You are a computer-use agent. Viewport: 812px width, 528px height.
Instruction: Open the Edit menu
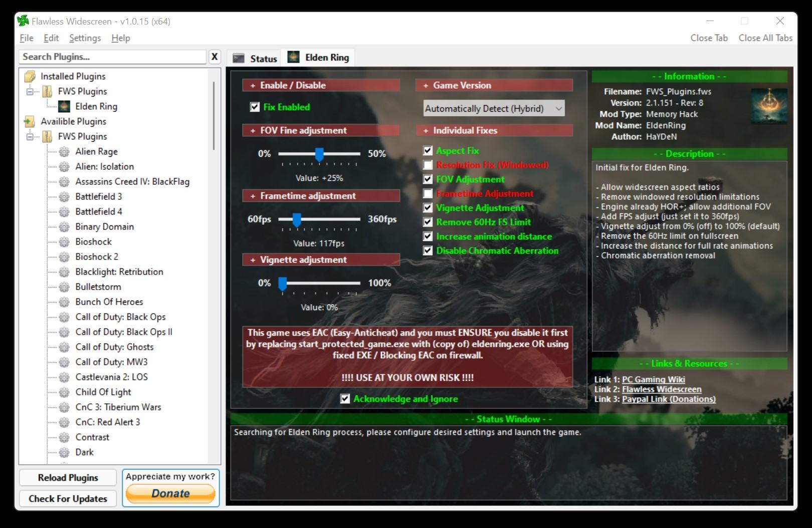[51, 38]
